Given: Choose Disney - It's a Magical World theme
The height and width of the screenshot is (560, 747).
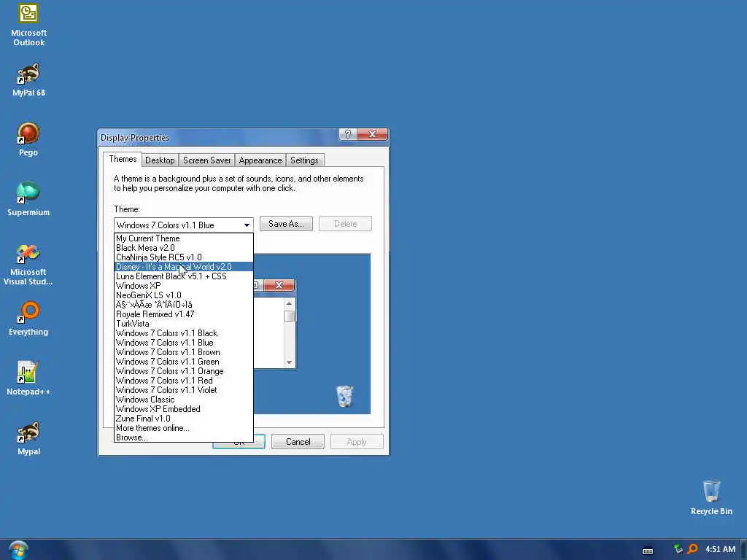Looking at the screenshot, I should [184, 267].
